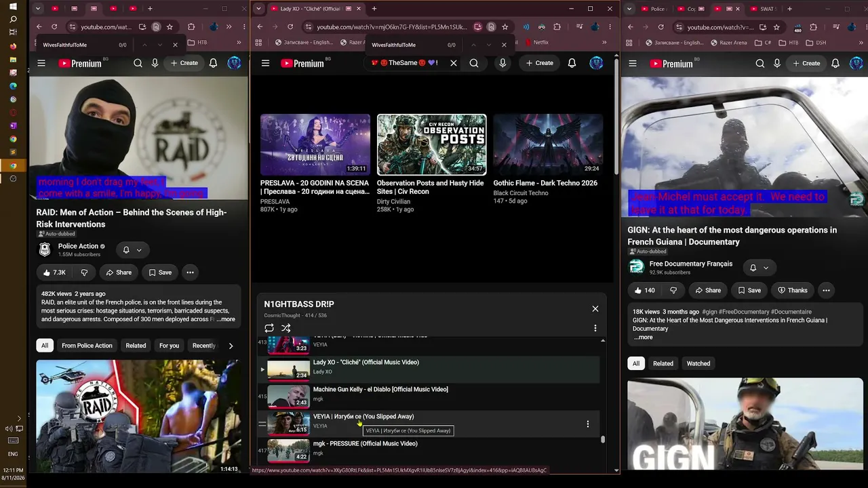This screenshot has width=868, height=488.
Task: Expand the GIGN video description with ...more
Action: click(643, 337)
